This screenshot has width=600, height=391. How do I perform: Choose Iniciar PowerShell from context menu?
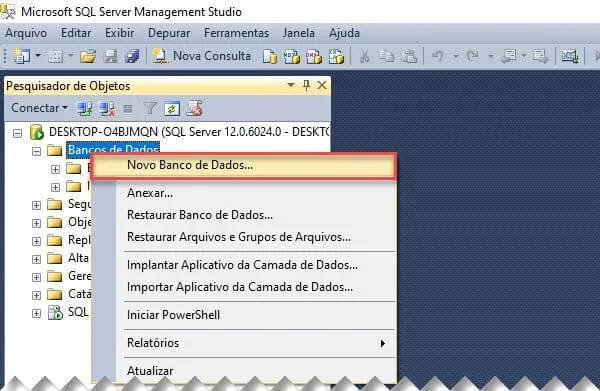click(x=243, y=315)
